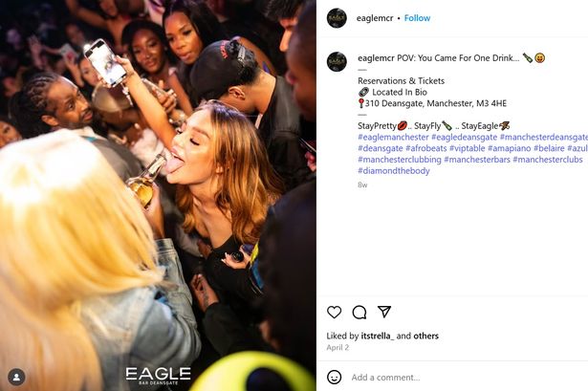Viewport: 588px width, 391px height.
Task: Open the #amapiano hashtag
Action: [x=510, y=148]
